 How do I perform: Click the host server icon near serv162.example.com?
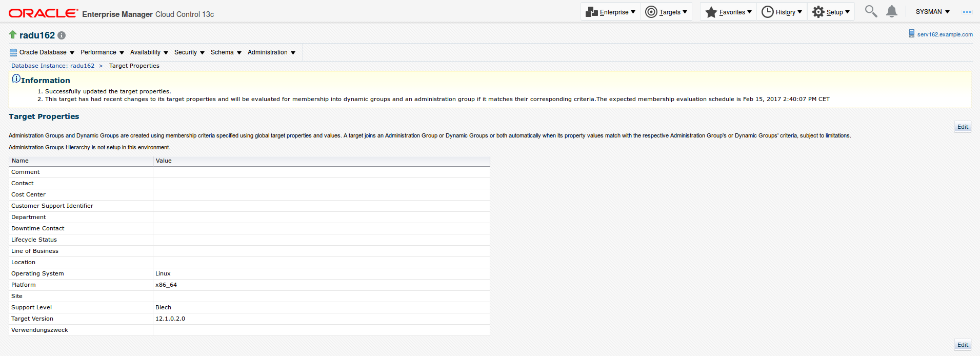point(911,34)
